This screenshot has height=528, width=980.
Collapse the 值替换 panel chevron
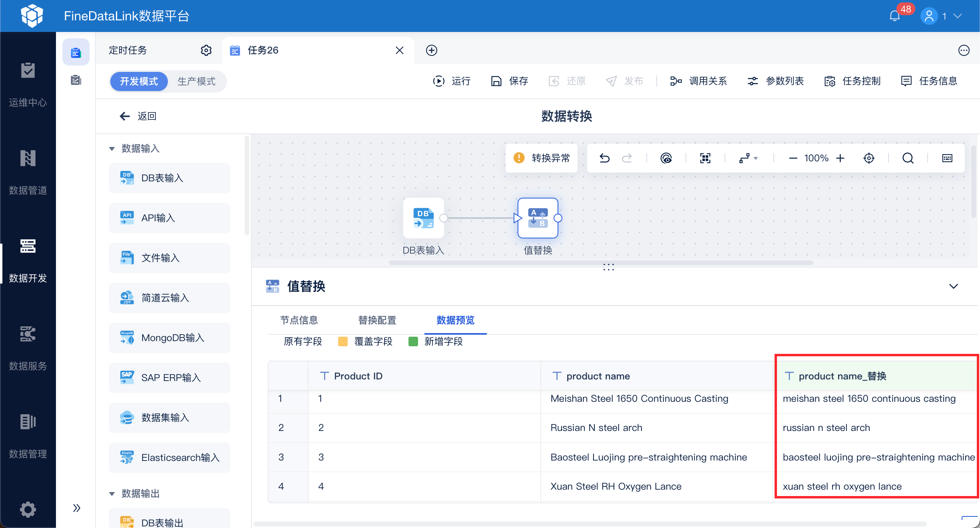[x=953, y=286]
